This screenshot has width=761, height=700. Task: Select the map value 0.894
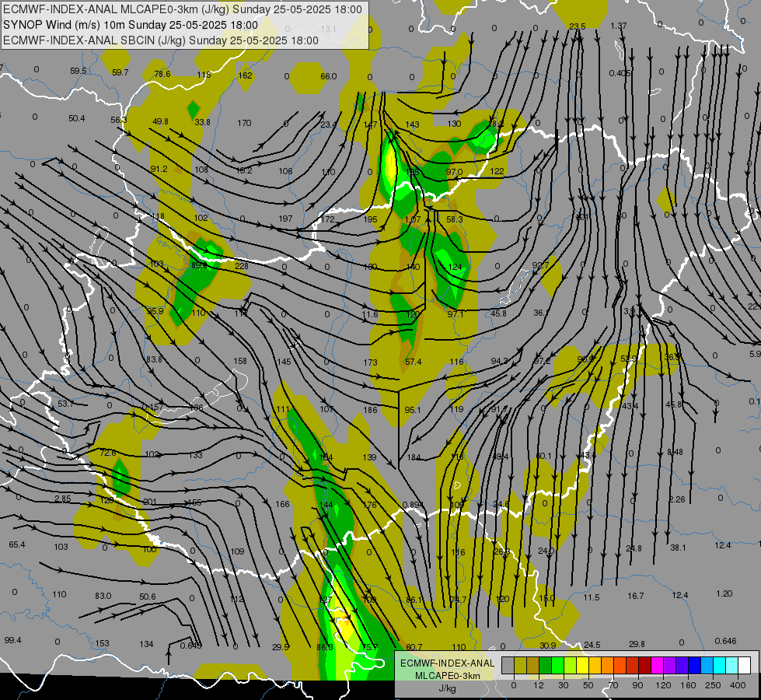coord(413,505)
